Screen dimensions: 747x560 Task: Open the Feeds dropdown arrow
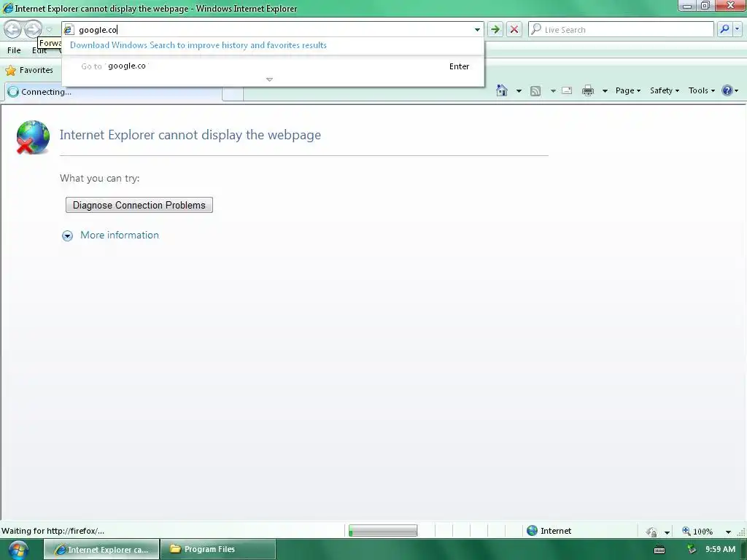point(553,90)
